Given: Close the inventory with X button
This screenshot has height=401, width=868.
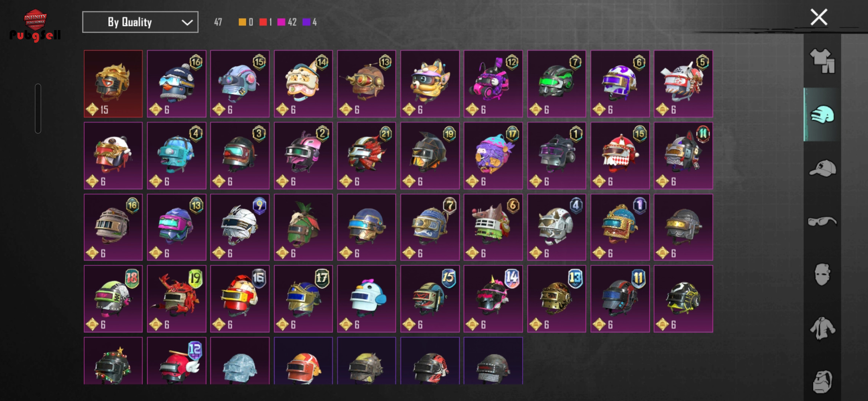Looking at the screenshot, I should pos(819,17).
